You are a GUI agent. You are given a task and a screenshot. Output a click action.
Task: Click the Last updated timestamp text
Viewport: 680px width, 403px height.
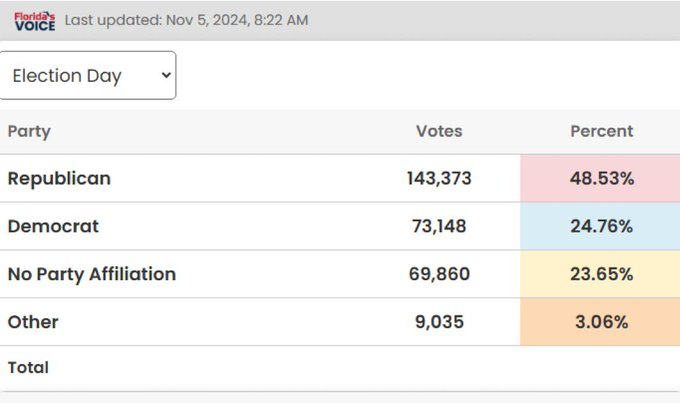(x=186, y=20)
